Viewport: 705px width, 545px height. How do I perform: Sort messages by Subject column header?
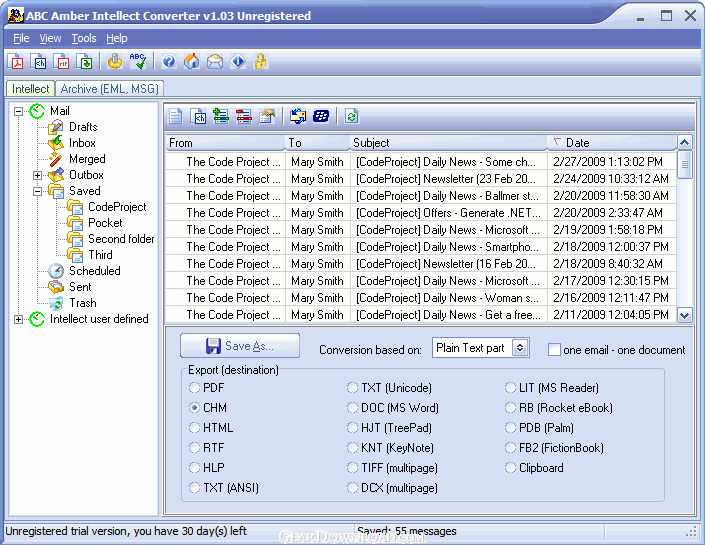[448, 143]
